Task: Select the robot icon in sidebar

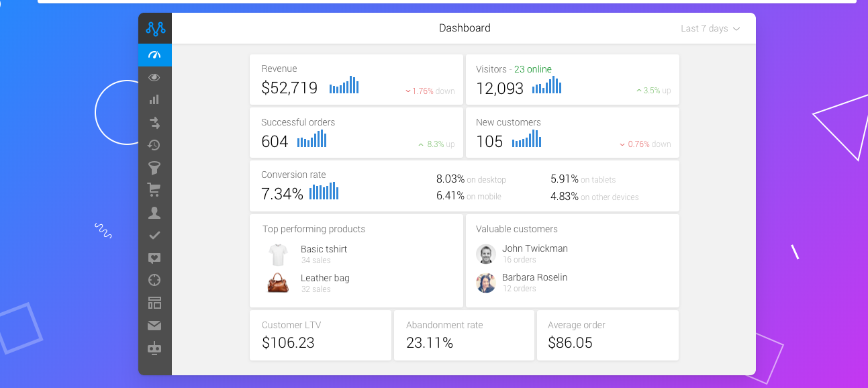Action: coord(154,348)
